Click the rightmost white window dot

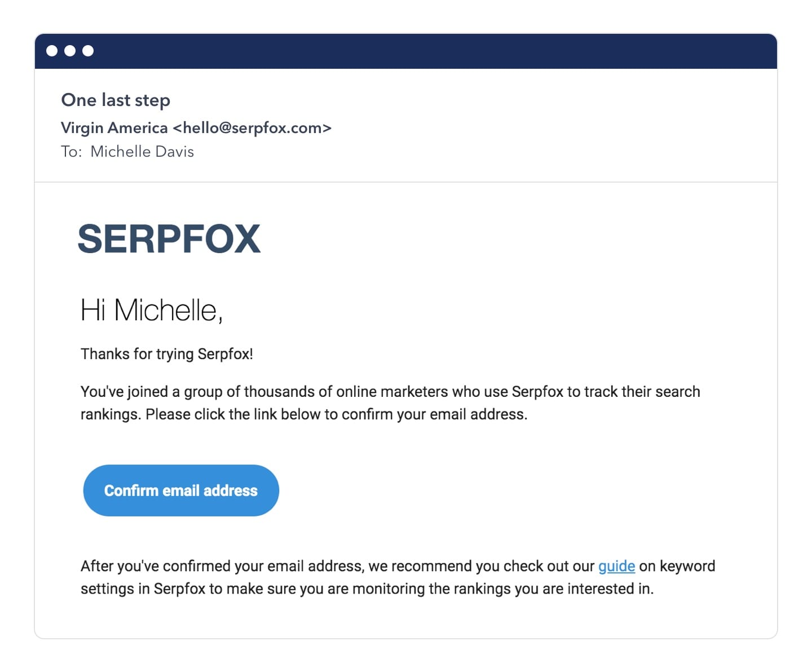(88, 51)
